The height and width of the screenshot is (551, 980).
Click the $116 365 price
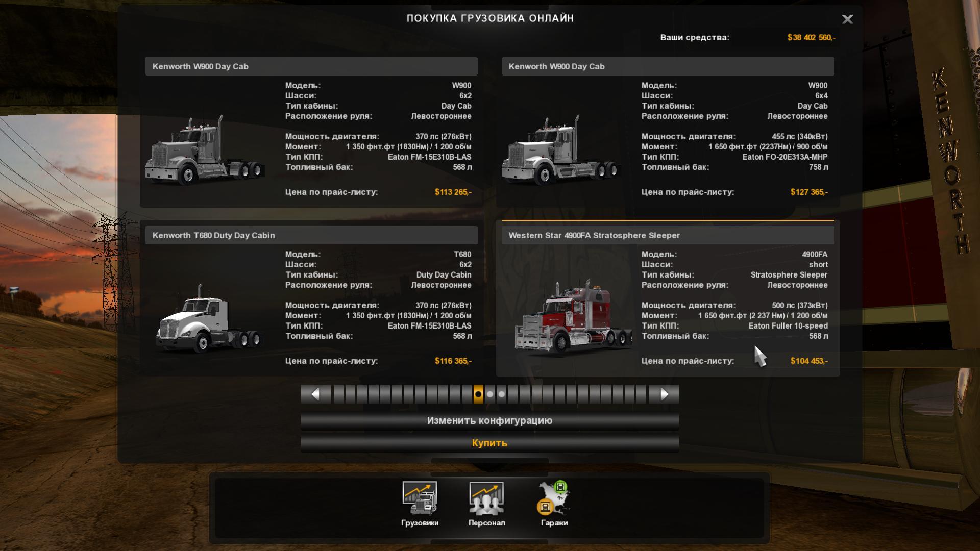453,361
